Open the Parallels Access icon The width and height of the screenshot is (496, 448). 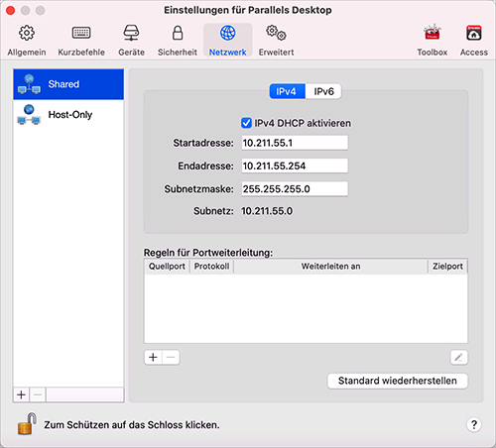[x=474, y=40]
